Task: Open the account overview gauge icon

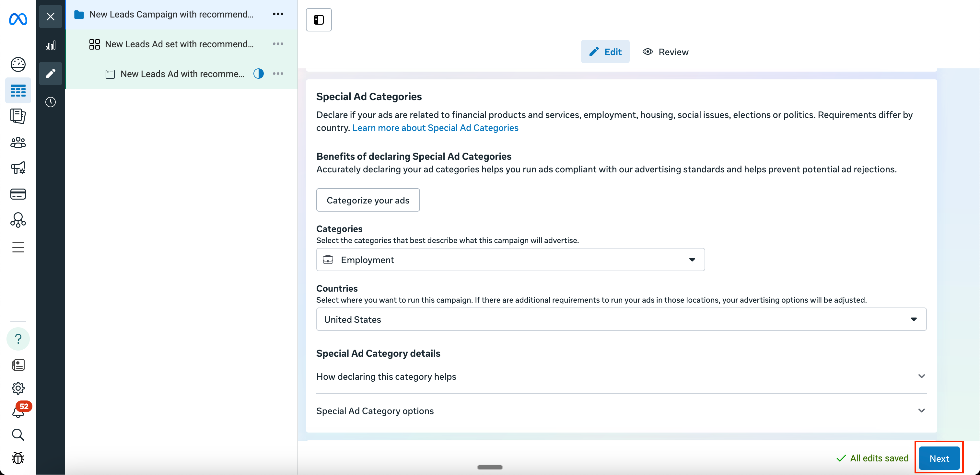Action: pyautogui.click(x=18, y=64)
